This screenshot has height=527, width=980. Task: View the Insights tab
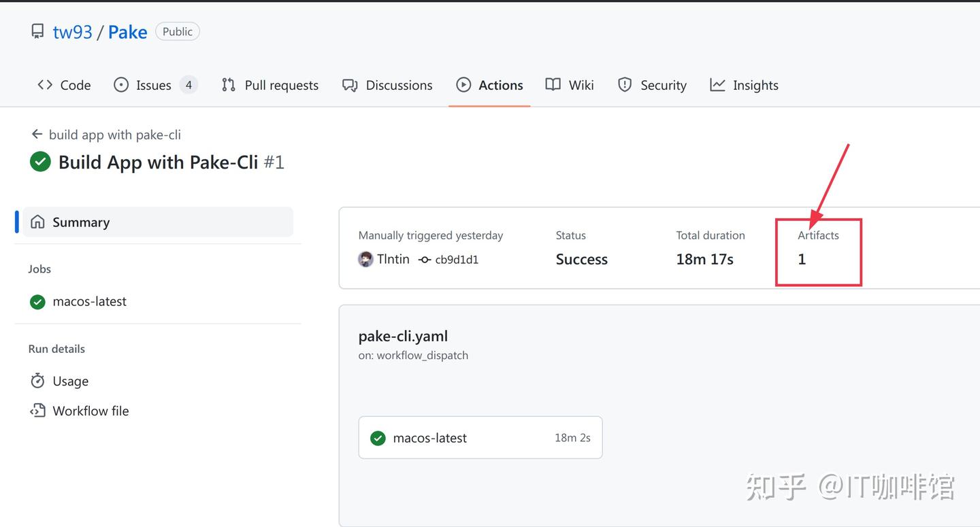point(744,85)
